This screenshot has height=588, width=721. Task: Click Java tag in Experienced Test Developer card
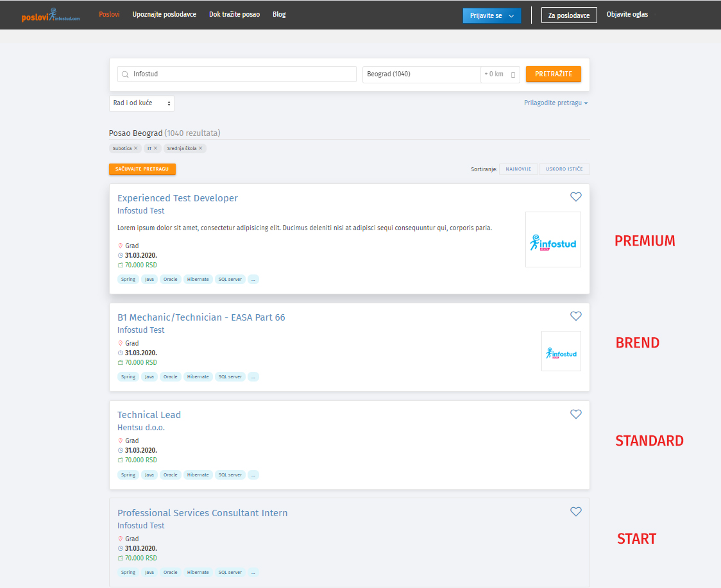pos(149,279)
